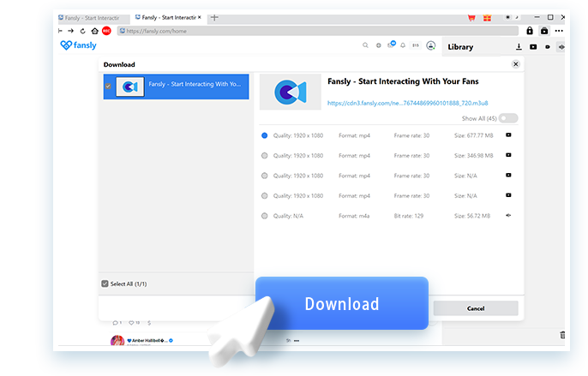Click the video icon on the 346.98 MB row
The width and height of the screenshot is (588, 376).
coord(508,155)
